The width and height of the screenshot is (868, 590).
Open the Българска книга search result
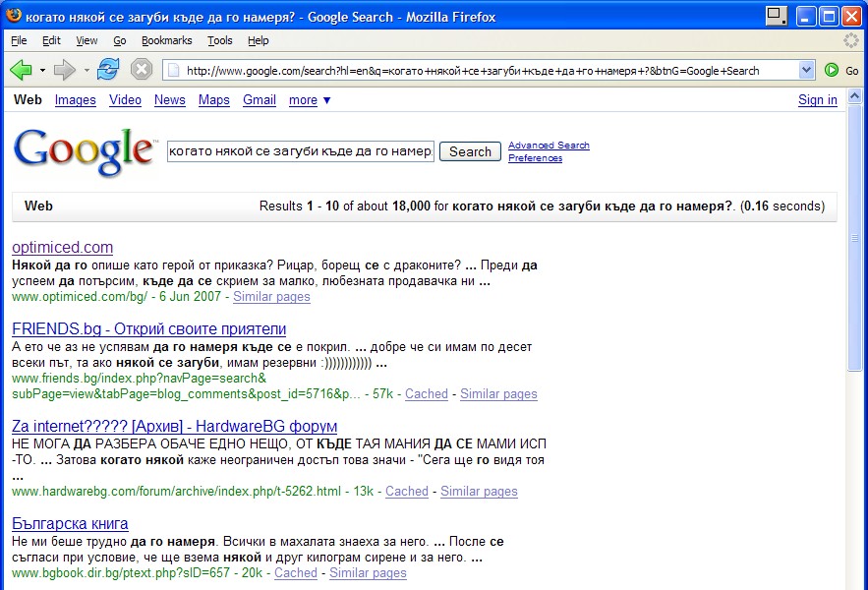pyautogui.click(x=70, y=523)
